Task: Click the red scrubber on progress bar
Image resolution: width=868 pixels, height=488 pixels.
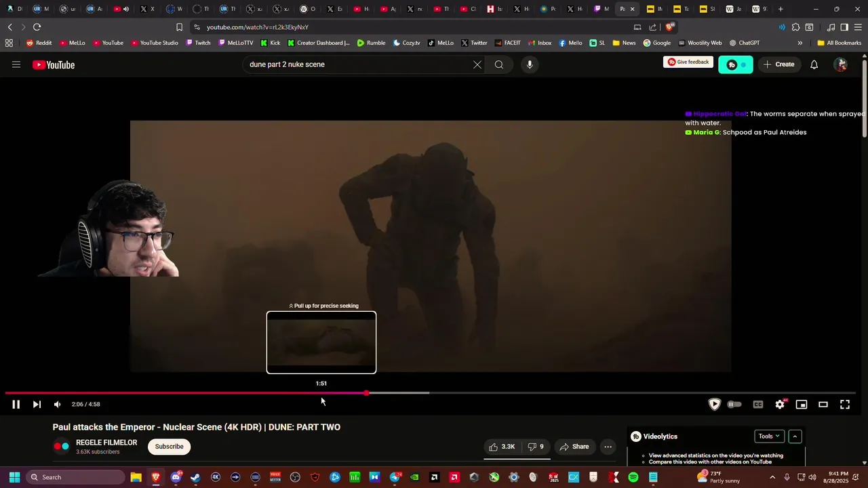Action: coord(366,393)
